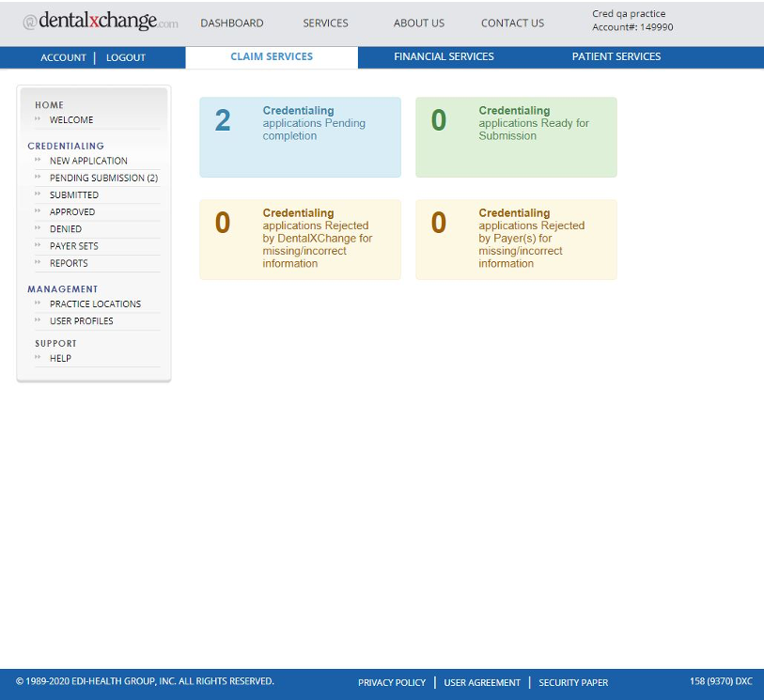
Task: Click the Rejected by DentalXChange tile
Action: pyautogui.click(x=300, y=240)
